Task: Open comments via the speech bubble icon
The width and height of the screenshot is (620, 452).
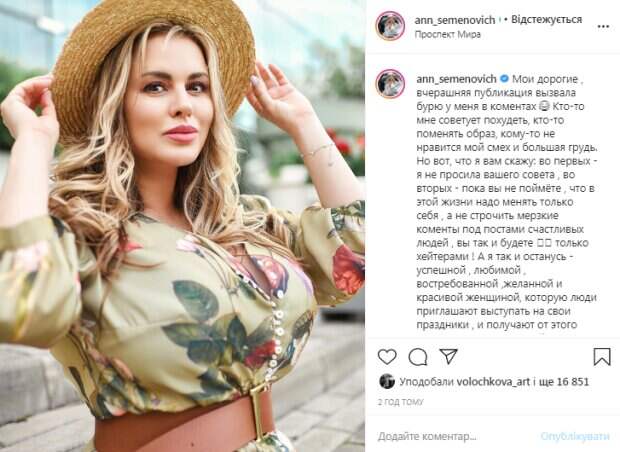Action: [418, 357]
